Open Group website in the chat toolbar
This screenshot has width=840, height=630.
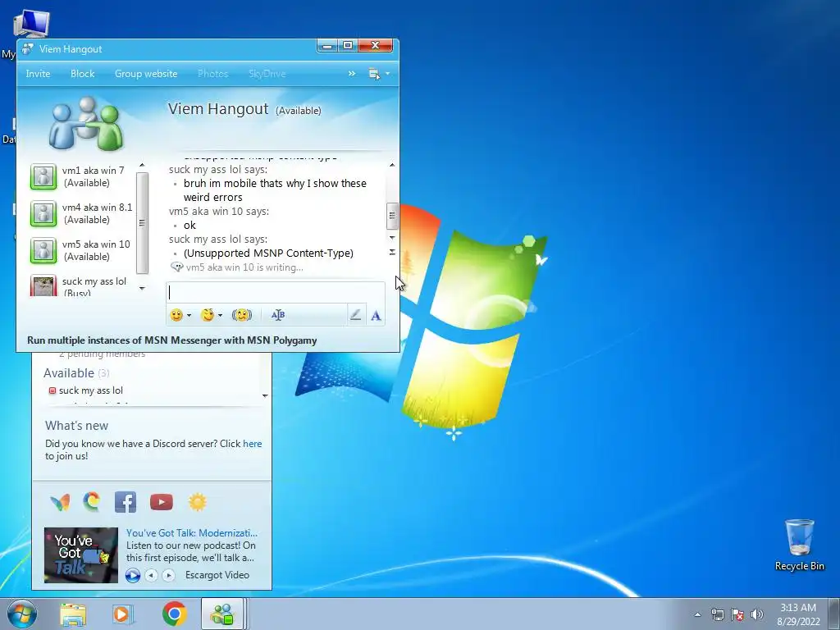[x=146, y=74]
